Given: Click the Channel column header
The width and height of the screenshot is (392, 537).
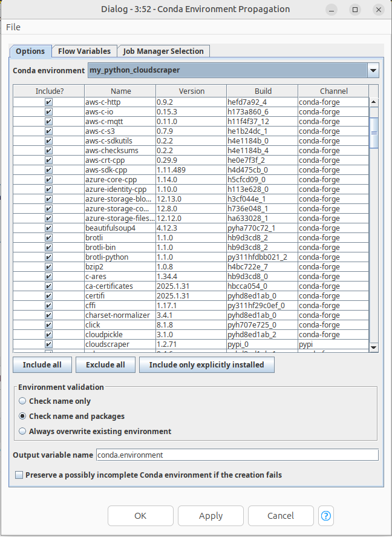Looking at the screenshot, I should point(333,91).
